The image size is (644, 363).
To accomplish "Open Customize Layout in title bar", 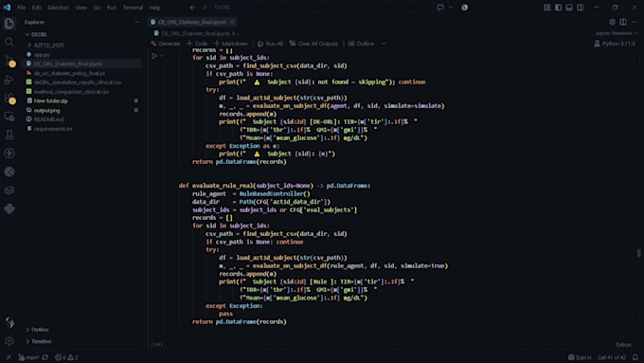I will 547,8.
